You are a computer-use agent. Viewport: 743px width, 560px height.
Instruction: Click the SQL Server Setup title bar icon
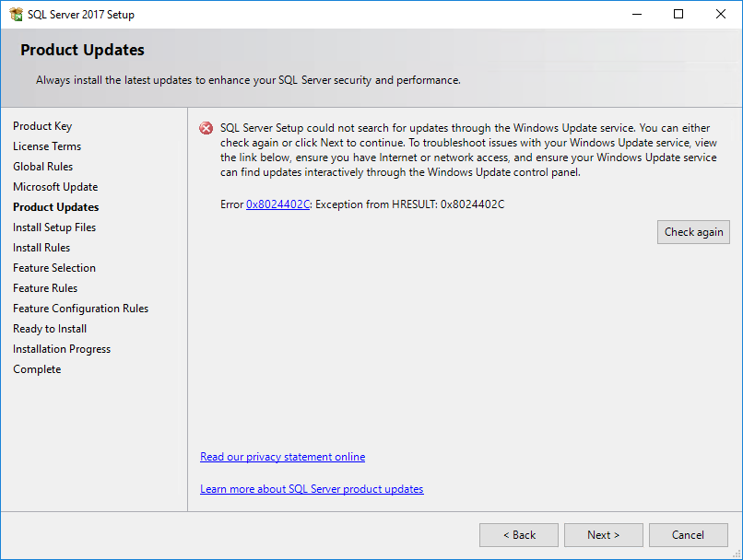point(16,15)
